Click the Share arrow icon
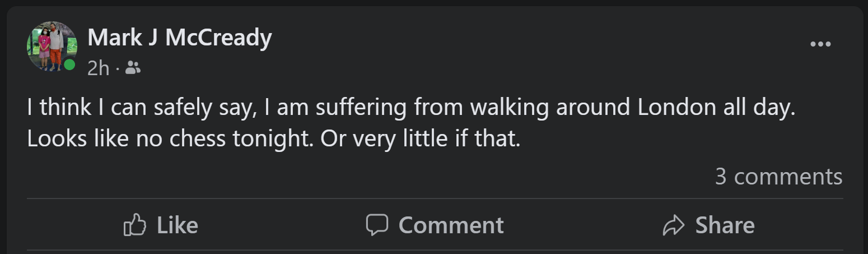Screen dimensions: 868x254 coord(674,225)
